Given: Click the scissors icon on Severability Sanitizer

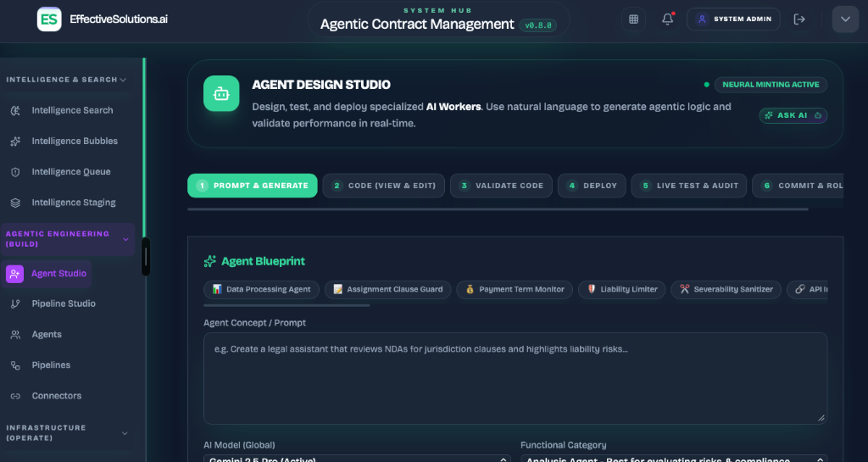Looking at the screenshot, I should (685, 289).
